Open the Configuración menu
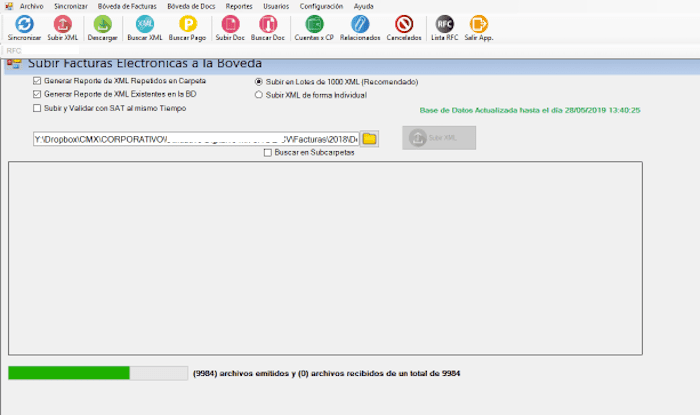 (x=321, y=6)
